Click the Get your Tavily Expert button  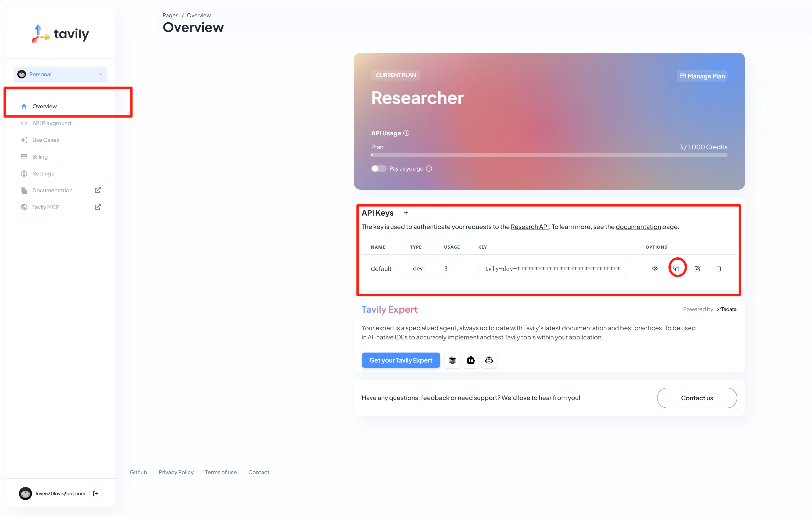coord(400,360)
